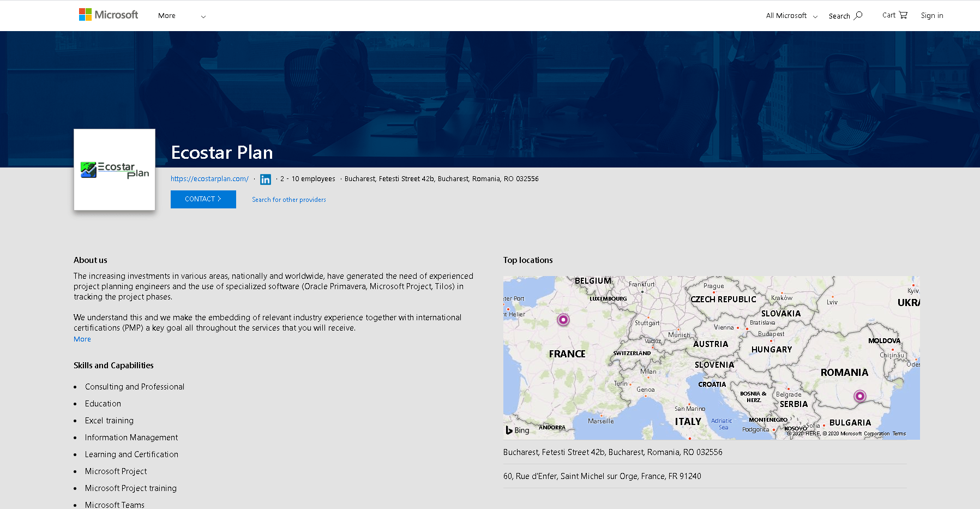Select the Saint Michel sur Orge address
This screenshot has width=980, height=509.
602,476
